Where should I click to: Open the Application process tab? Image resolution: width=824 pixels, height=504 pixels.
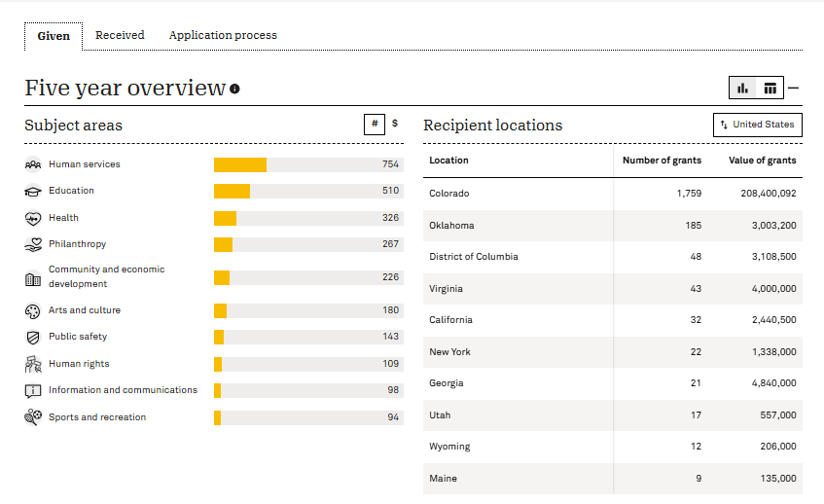223,35
